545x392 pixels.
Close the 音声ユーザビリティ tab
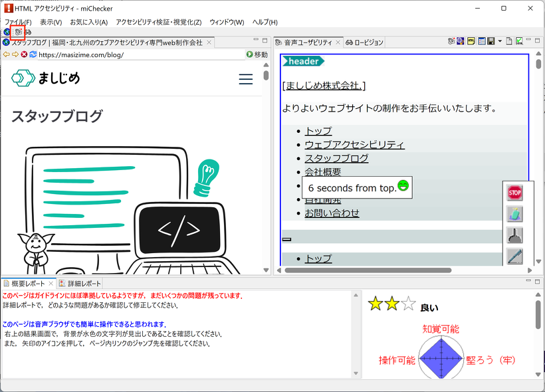[338, 43]
